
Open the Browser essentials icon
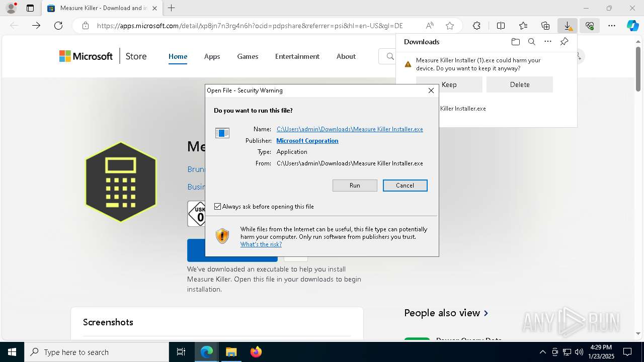pos(590,26)
